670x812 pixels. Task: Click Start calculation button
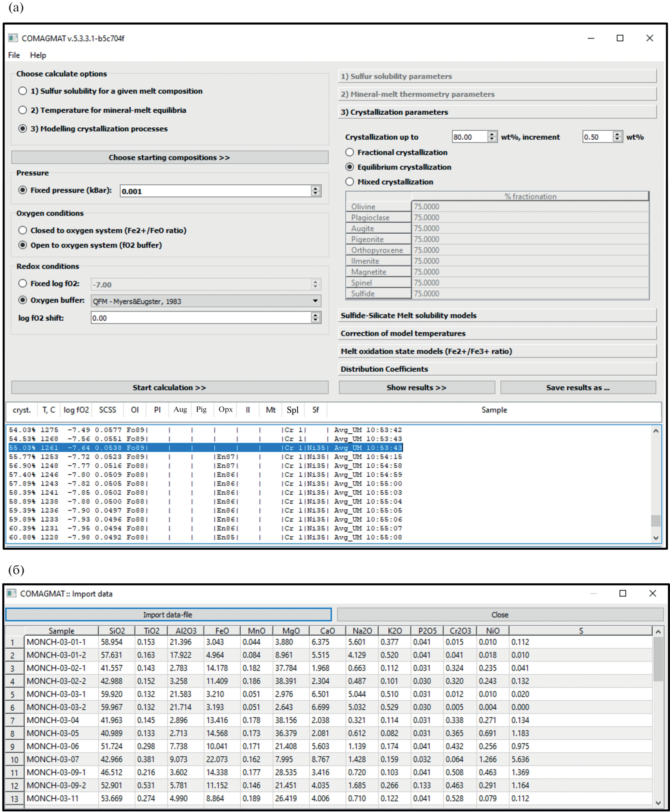(x=169, y=387)
